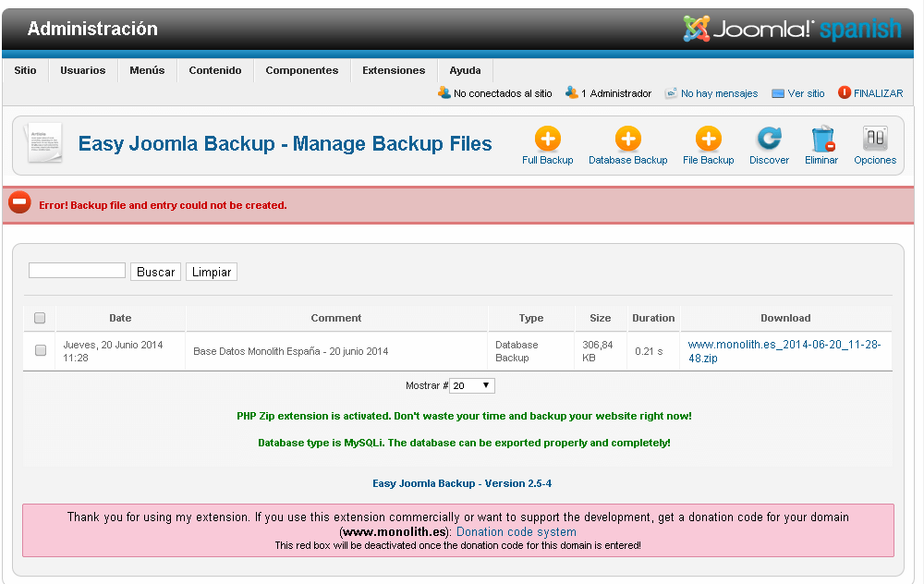
Task: Click the Type column header
Action: 531,318
